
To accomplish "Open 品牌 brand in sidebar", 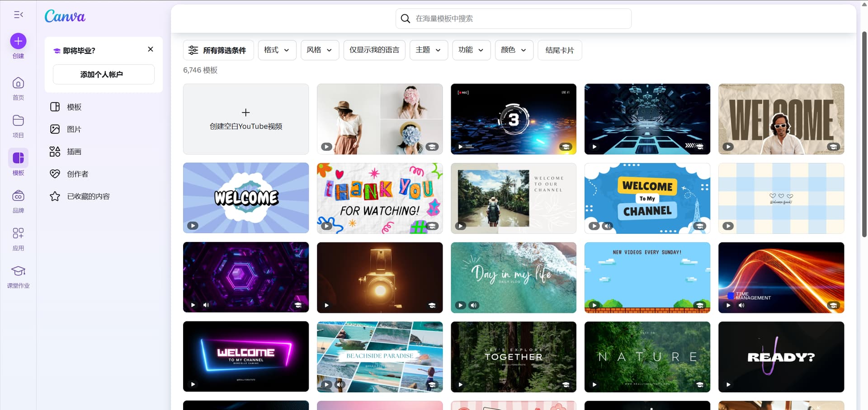I will click(x=18, y=201).
